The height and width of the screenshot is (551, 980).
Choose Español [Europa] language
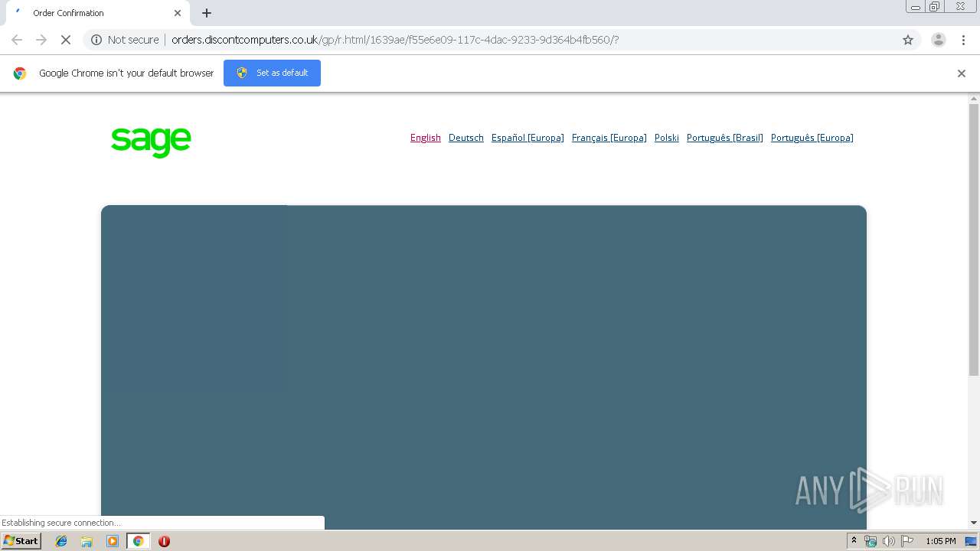pyautogui.click(x=528, y=138)
